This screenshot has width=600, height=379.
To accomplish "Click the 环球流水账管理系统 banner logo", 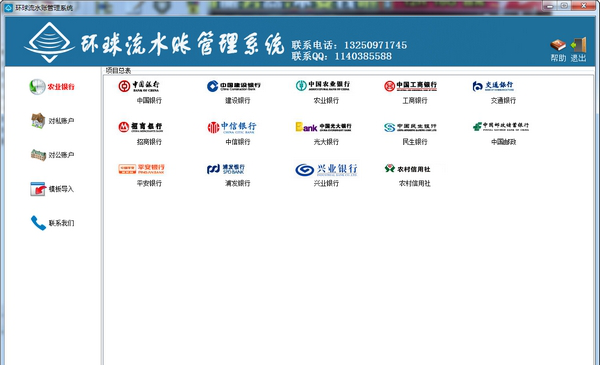I will [x=49, y=42].
